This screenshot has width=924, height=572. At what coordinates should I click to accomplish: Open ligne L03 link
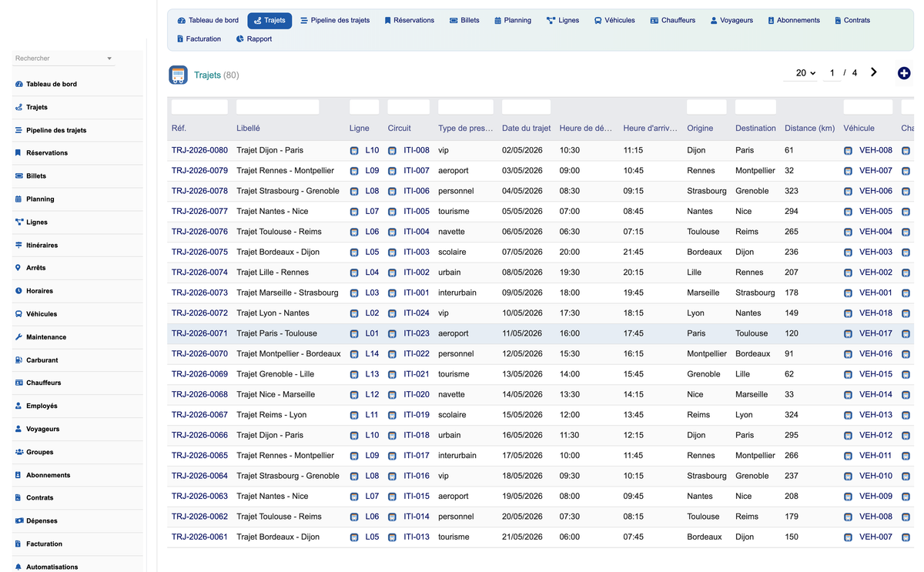click(372, 293)
